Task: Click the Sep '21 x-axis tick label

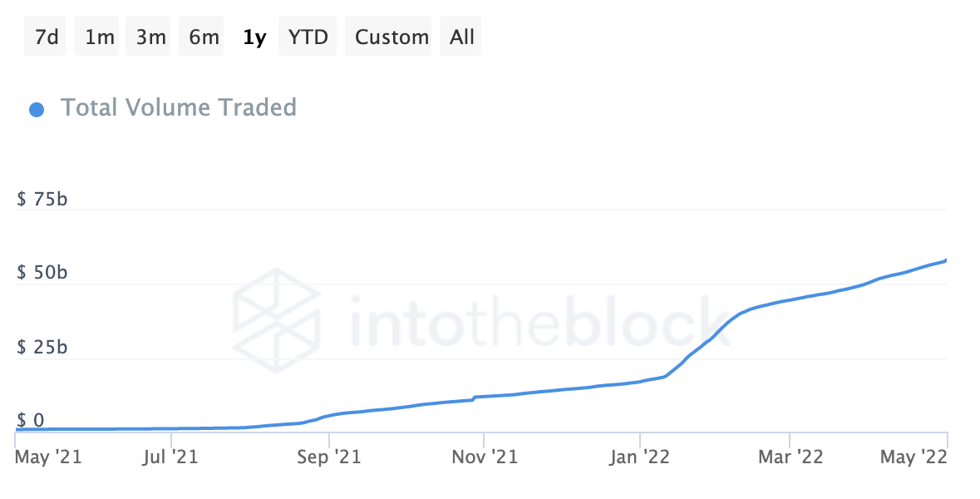Action: tap(329, 456)
